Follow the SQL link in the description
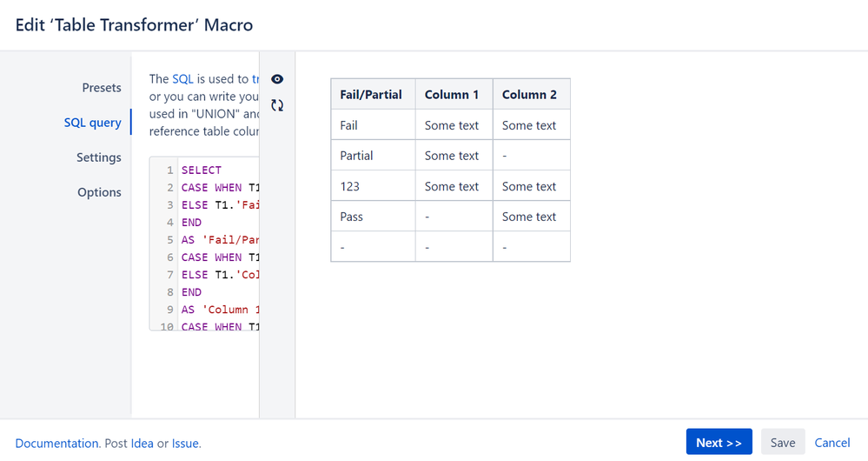The height and width of the screenshot is (461, 868). pos(182,78)
